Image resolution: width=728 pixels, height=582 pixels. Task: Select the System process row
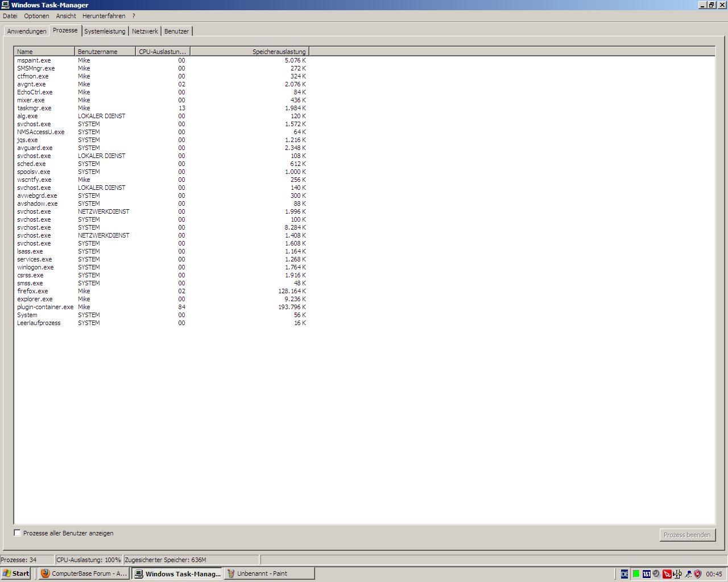(161, 315)
